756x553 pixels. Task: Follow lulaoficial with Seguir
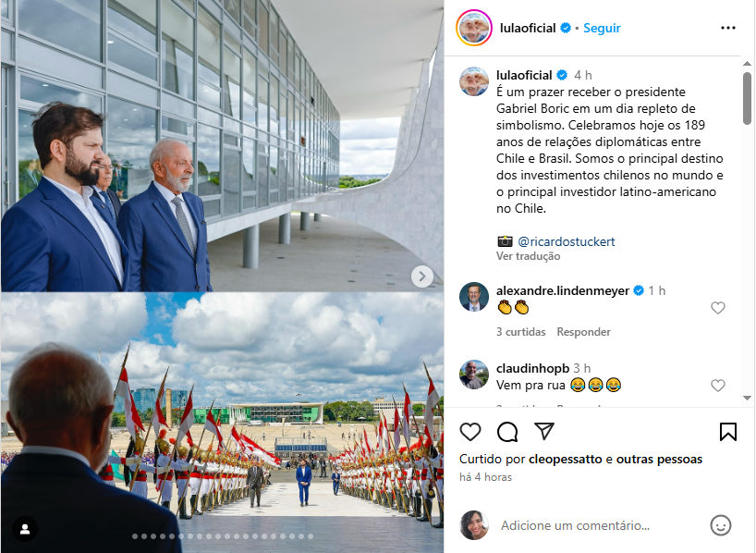[x=602, y=28]
